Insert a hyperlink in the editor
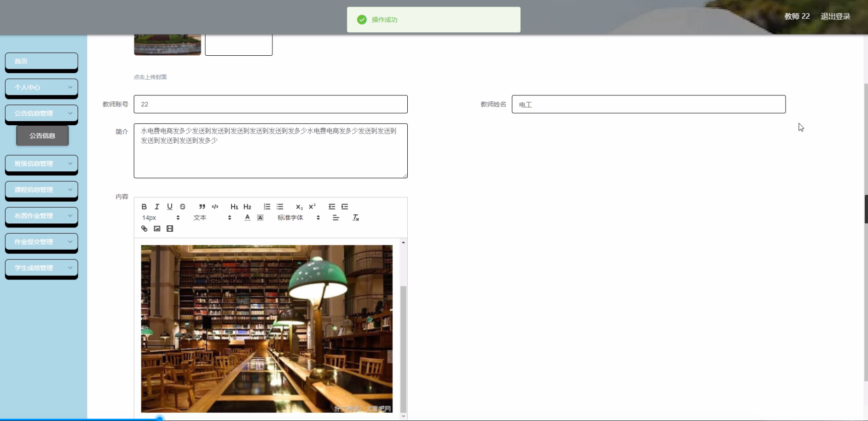Viewport: 868px width, 421px height. (x=144, y=228)
